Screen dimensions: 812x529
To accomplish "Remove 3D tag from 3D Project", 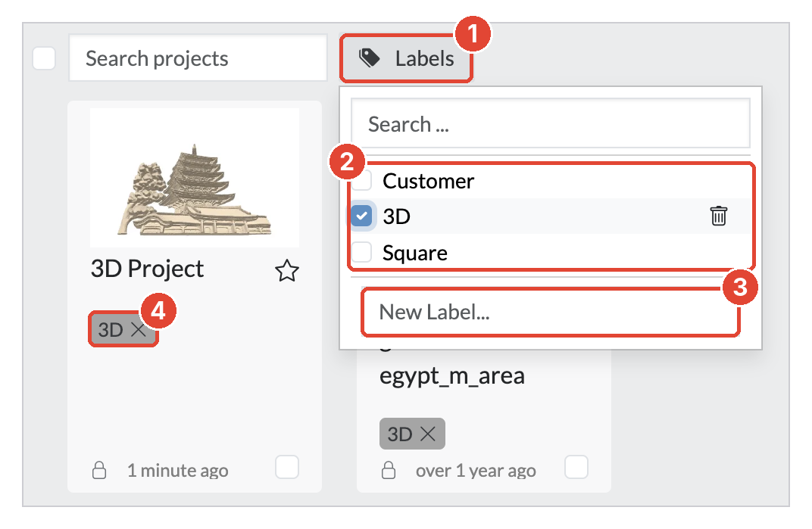I will 139,329.
